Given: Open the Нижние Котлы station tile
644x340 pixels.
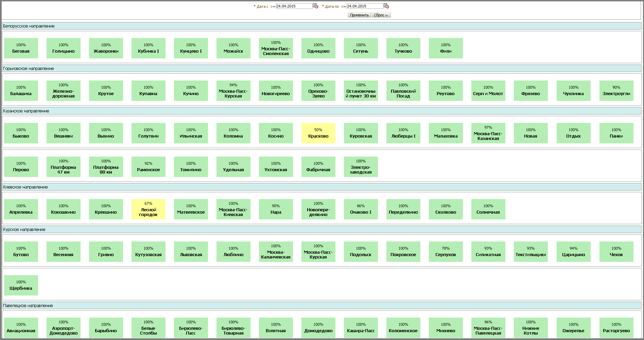Looking at the screenshot, I should [531, 328].
